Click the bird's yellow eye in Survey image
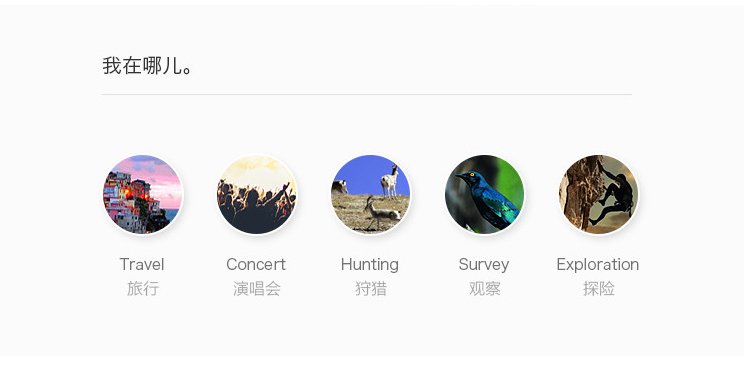 click(472, 174)
